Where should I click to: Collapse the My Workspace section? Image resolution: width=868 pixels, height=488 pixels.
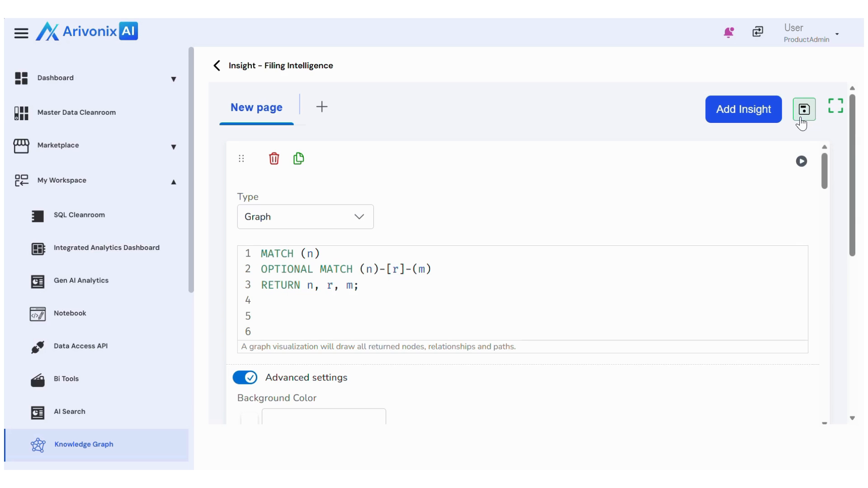pos(173,182)
